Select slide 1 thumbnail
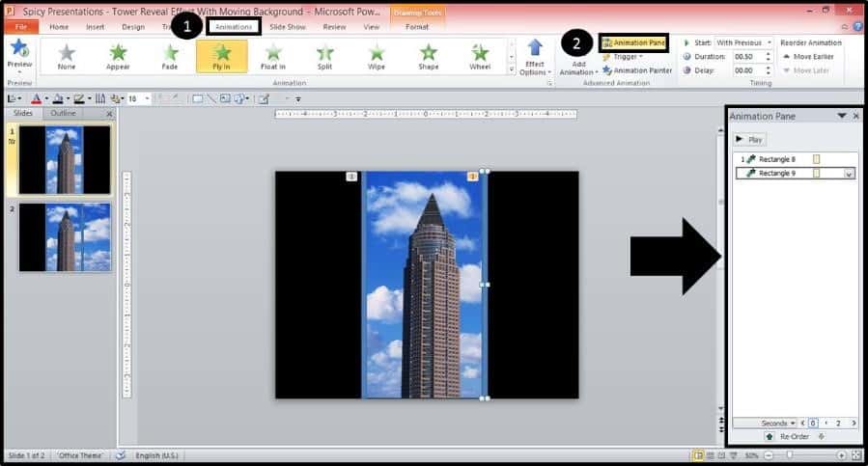 coord(65,159)
